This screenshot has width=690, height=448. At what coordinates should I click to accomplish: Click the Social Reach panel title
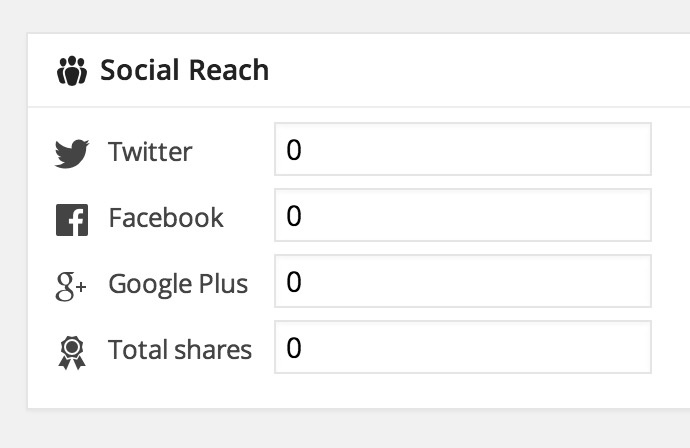tap(184, 71)
